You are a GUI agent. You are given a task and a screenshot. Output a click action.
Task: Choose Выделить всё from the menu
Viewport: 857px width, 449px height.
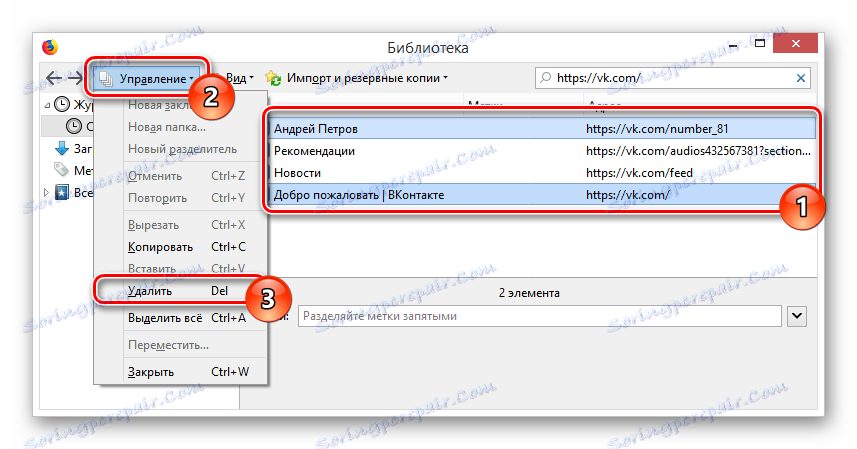click(180, 318)
